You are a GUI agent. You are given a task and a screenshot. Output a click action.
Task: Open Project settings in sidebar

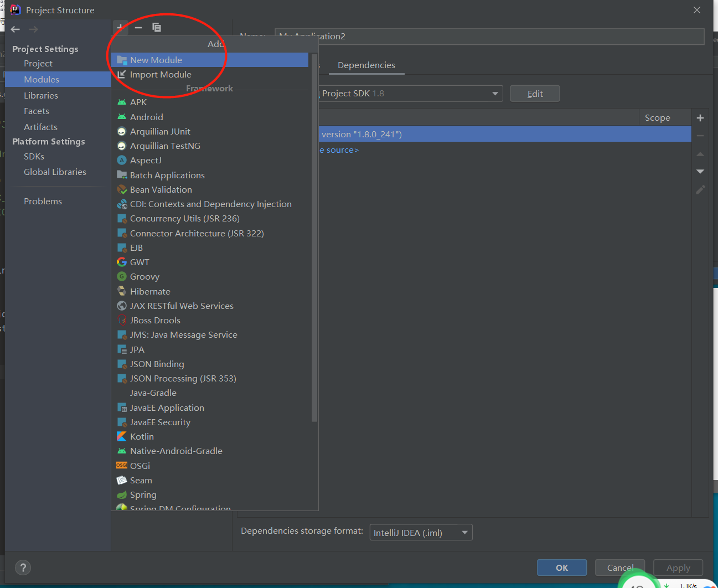tap(58, 64)
